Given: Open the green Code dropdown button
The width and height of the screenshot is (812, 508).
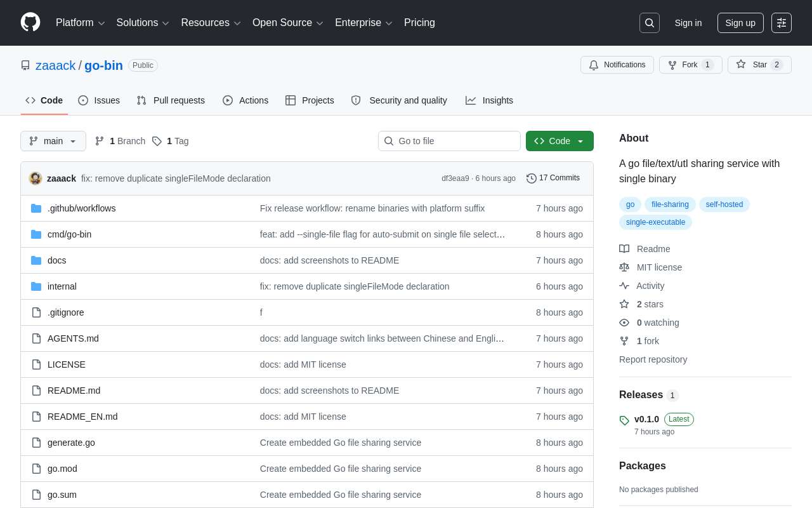Looking at the screenshot, I should tap(560, 141).
